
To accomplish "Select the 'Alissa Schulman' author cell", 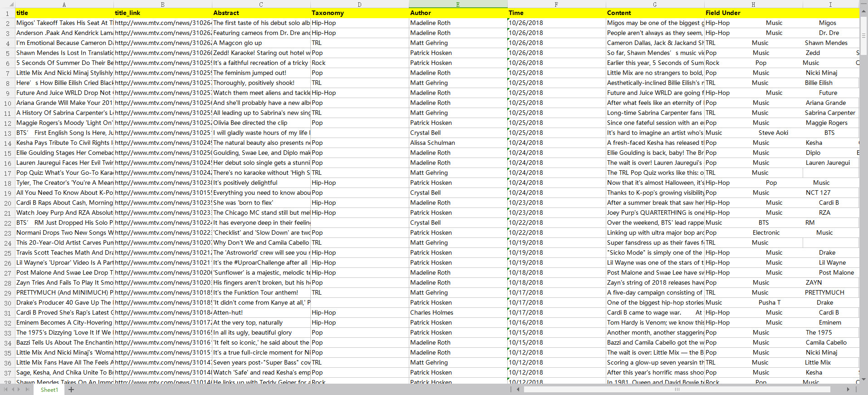I will click(x=458, y=143).
